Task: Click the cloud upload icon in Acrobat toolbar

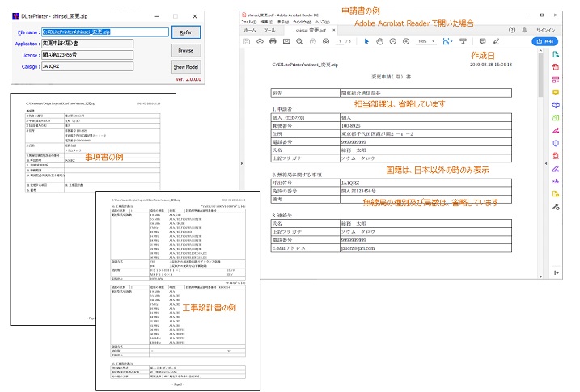Action: click(260, 41)
